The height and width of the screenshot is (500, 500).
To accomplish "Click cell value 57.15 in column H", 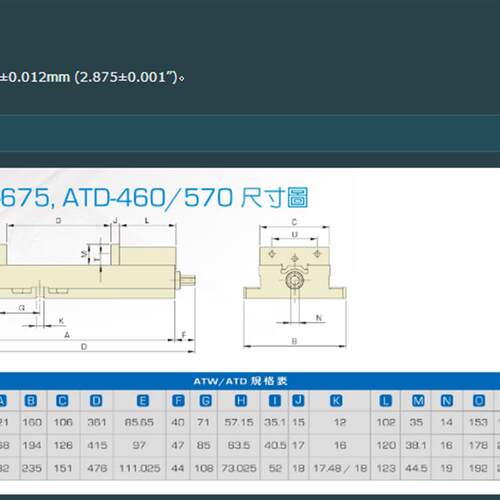I will (x=239, y=423).
